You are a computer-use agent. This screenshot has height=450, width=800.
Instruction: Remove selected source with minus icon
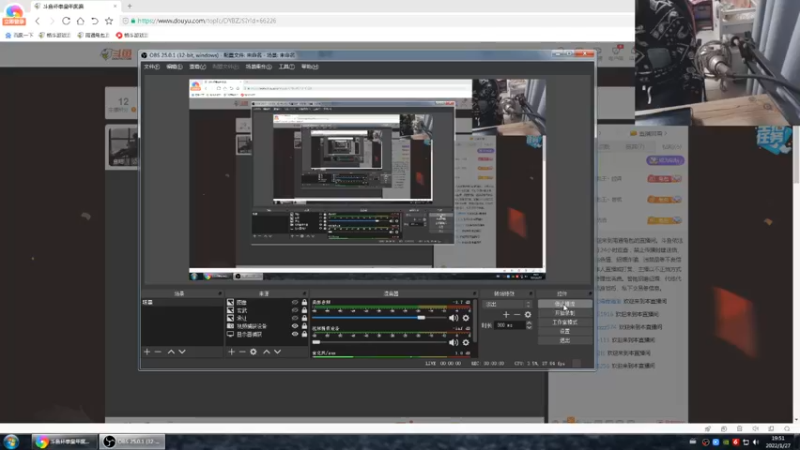(x=242, y=352)
